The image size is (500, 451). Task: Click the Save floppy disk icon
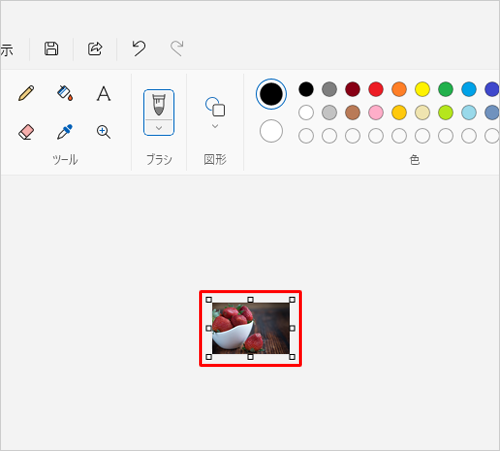tap(51, 49)
